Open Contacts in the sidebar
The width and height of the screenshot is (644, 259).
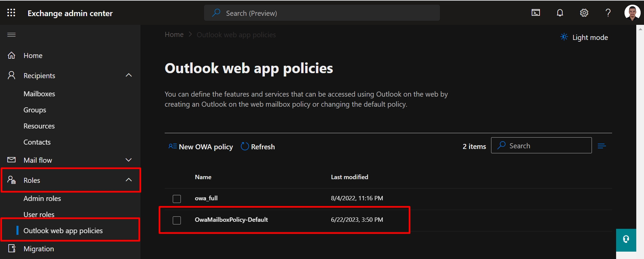[37, 142]
